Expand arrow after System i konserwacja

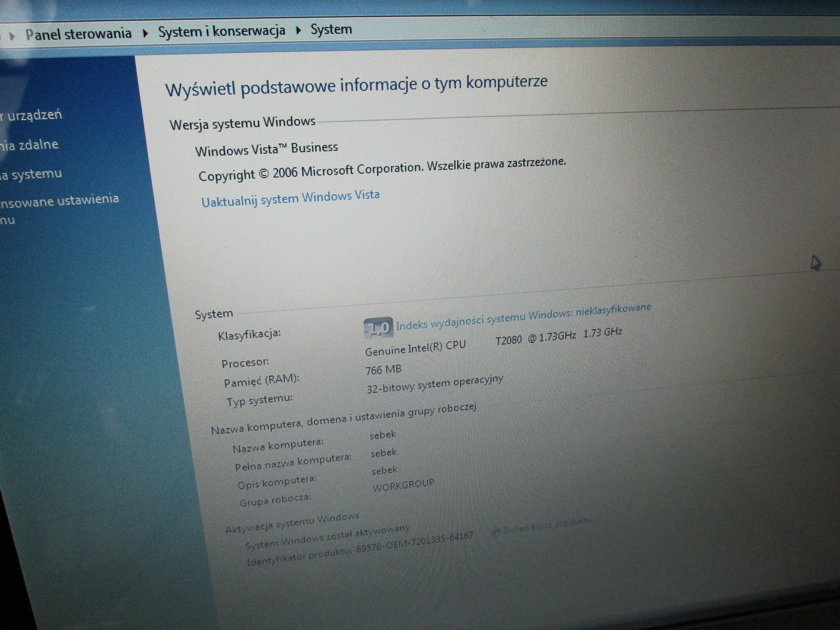pos(298,30)
